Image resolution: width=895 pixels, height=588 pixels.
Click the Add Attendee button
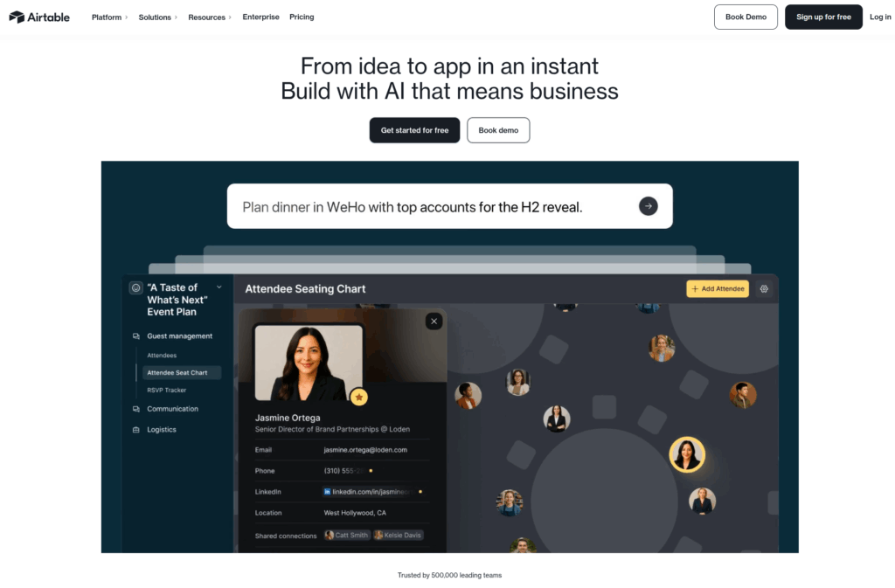(x=718, y=289)
